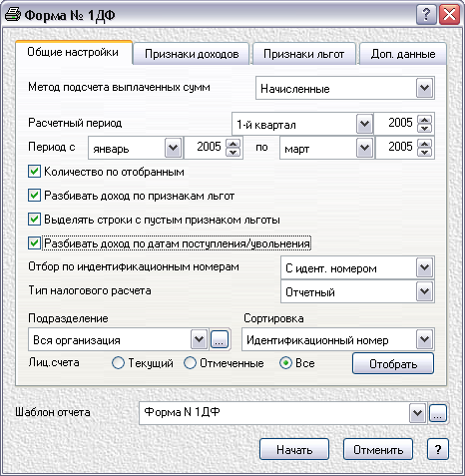This screenshot has width=465, height=476.
Task: Click the bottom help question mark button
Action: click(438, 449)
